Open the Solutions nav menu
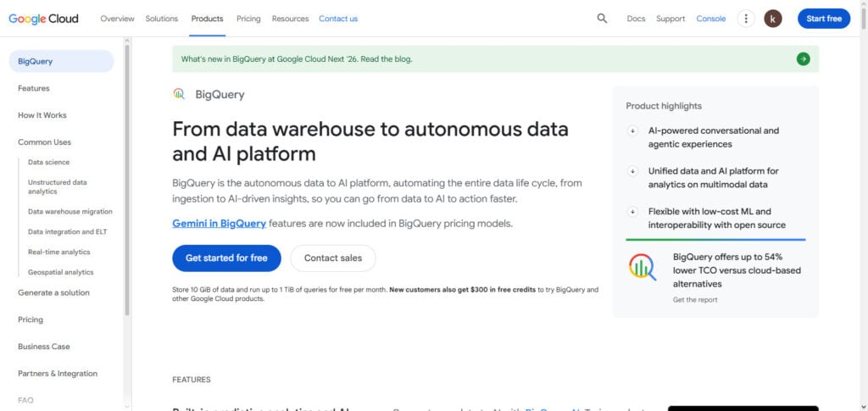Viewport: 868px width, 411px height. (162, 19)
